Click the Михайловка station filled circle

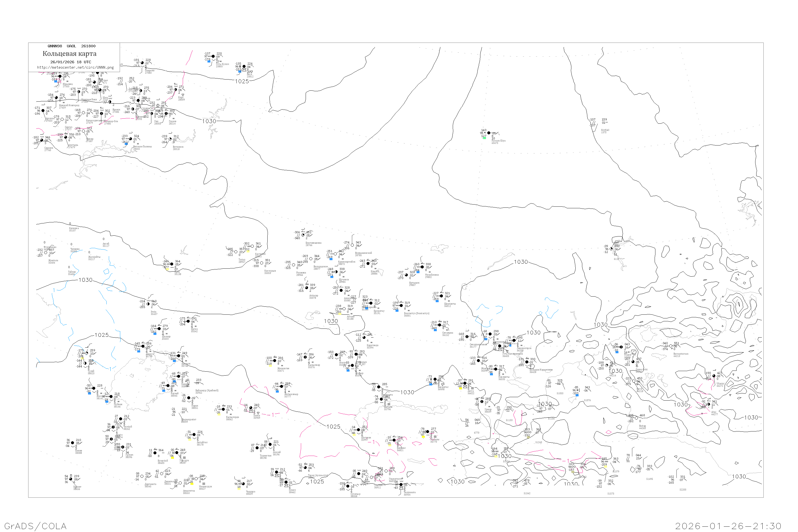[422, 267]
